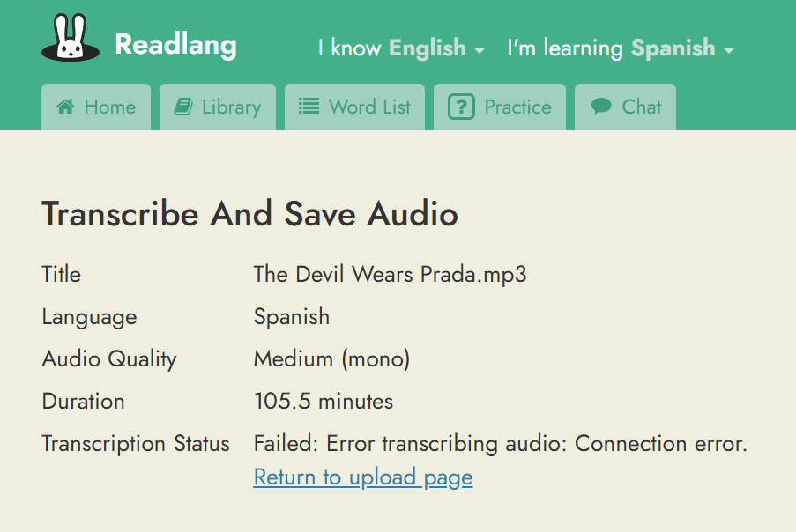Image resolution: width=796 pixels, height=532 pixels.
Task: Open the "I know English" language dropdown
Action: click(x=401, y=48)
